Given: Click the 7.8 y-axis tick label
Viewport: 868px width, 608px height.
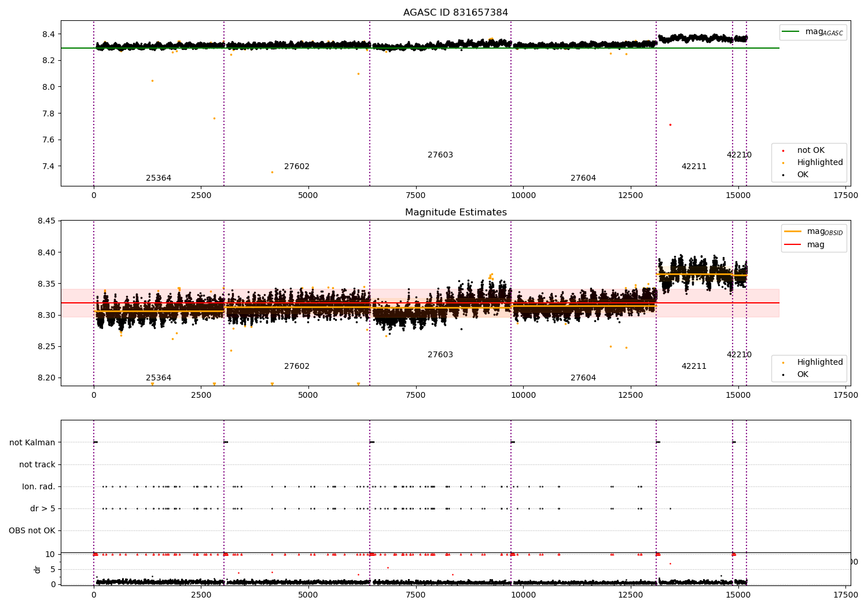Looking at the screenshot, I should coord(49,113).
